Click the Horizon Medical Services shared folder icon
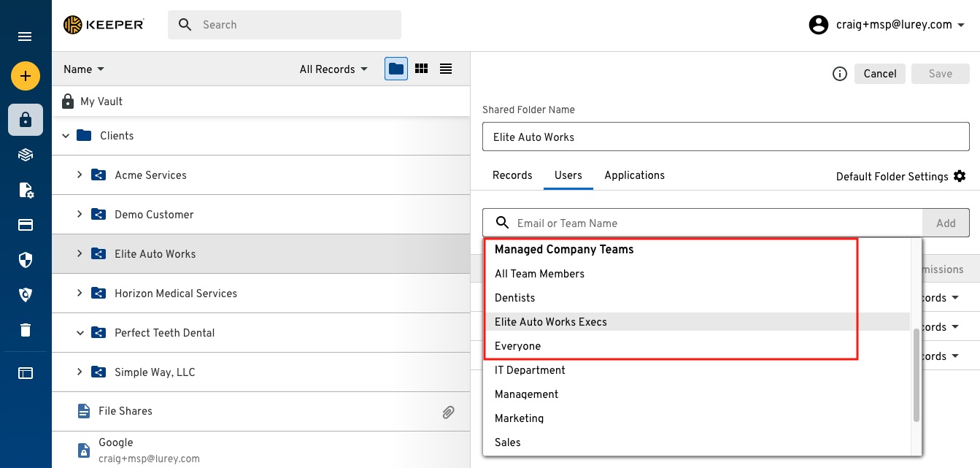Viewport: 980px width, 468px height. (x=99, y=294)
